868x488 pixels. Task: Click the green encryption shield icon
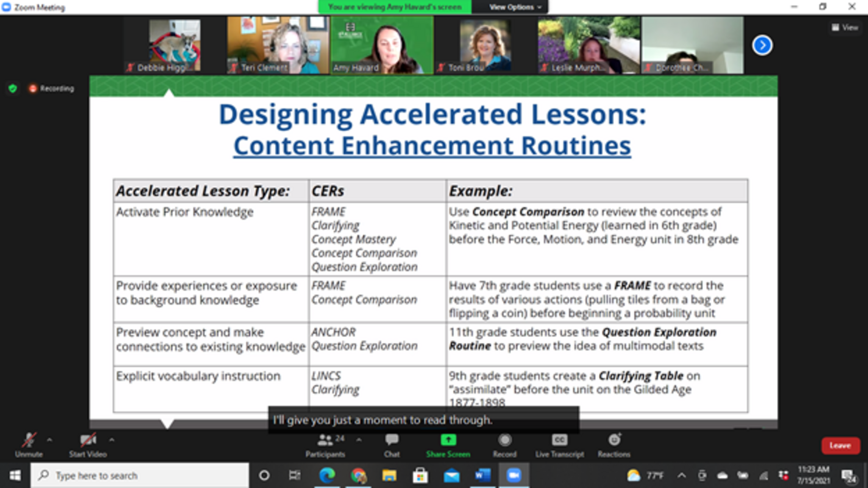[13, 89]
